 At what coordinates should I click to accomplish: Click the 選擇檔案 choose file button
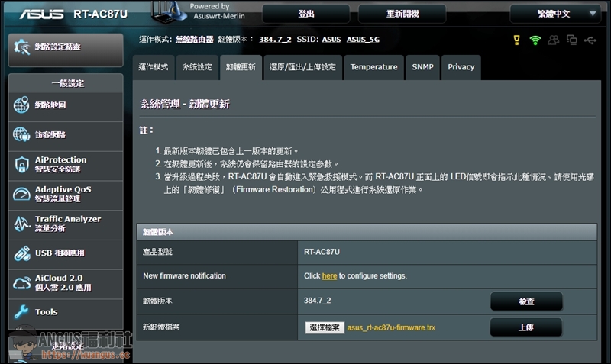[324, 327]
